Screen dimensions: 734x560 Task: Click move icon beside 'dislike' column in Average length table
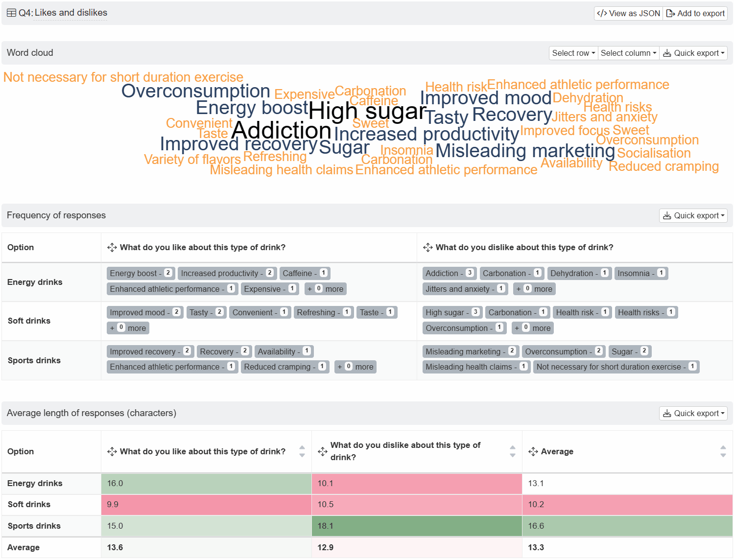tap(323, 451)
